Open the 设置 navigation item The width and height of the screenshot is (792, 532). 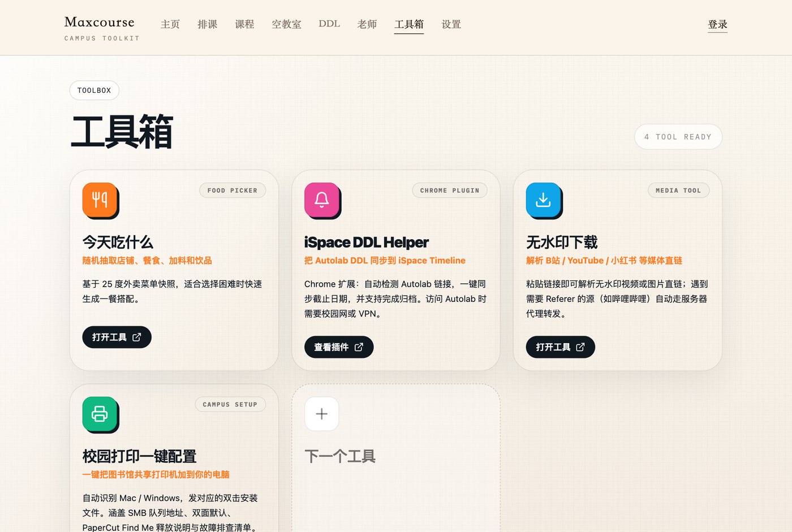[x=451, y=24]
